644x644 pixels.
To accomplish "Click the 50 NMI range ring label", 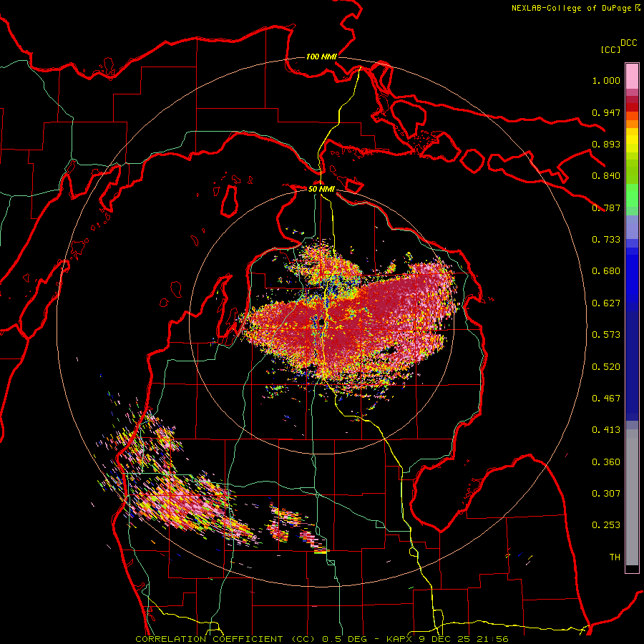I will (321, 189).
